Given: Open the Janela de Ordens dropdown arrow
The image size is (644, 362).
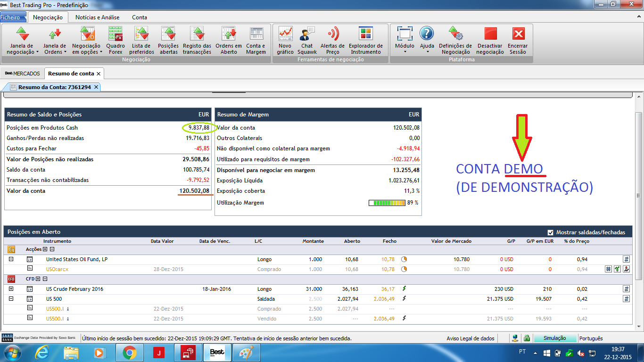Looking at the screenshot, I should 66,52.
